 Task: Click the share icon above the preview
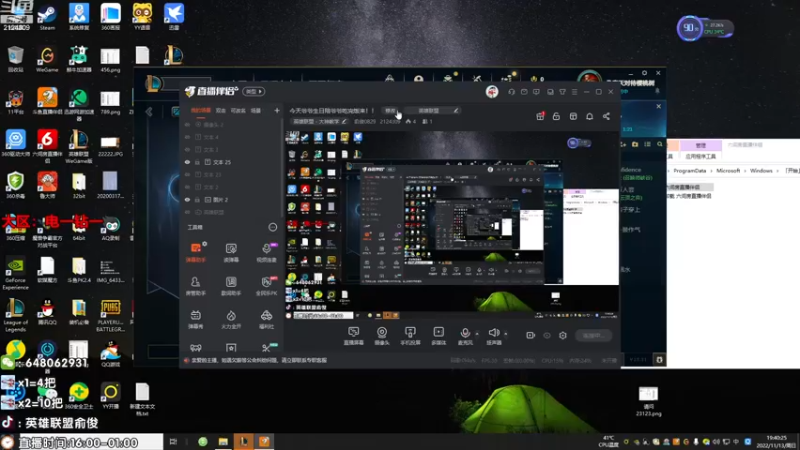click(606, 116)
